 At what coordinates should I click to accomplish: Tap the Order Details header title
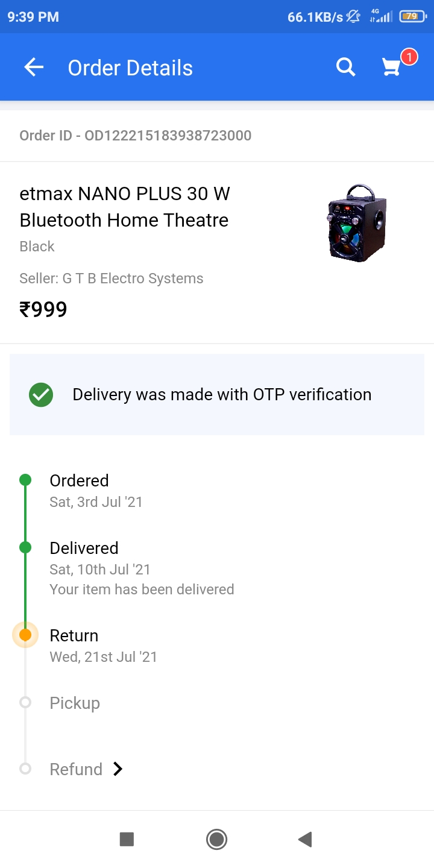[130, 68]
